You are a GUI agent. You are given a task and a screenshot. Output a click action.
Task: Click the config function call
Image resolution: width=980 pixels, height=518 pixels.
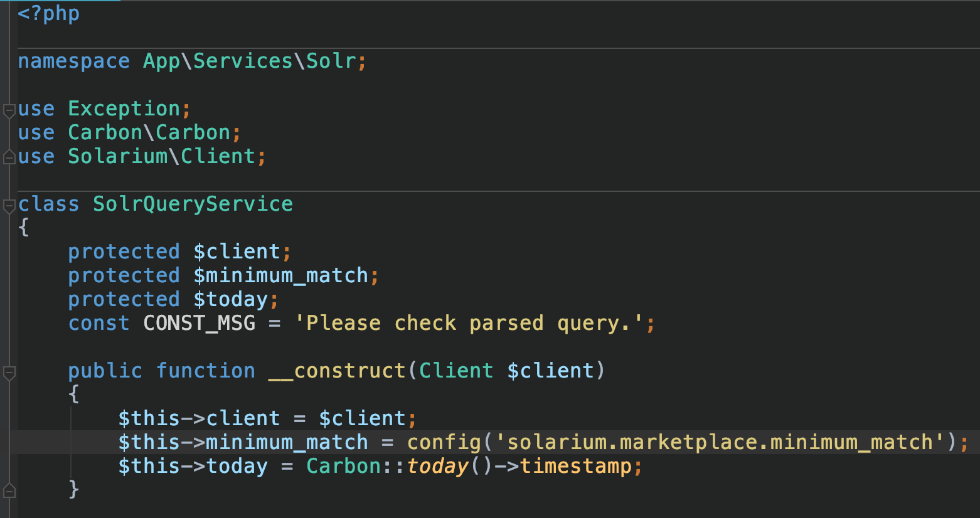pyautogui.click(x=444, y=443)
